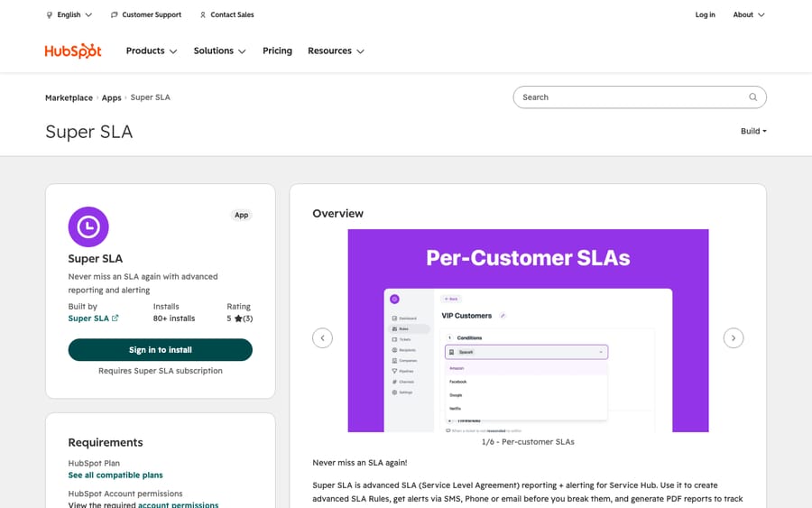
Task: Show the next overview slide
Action: point(734,338)
